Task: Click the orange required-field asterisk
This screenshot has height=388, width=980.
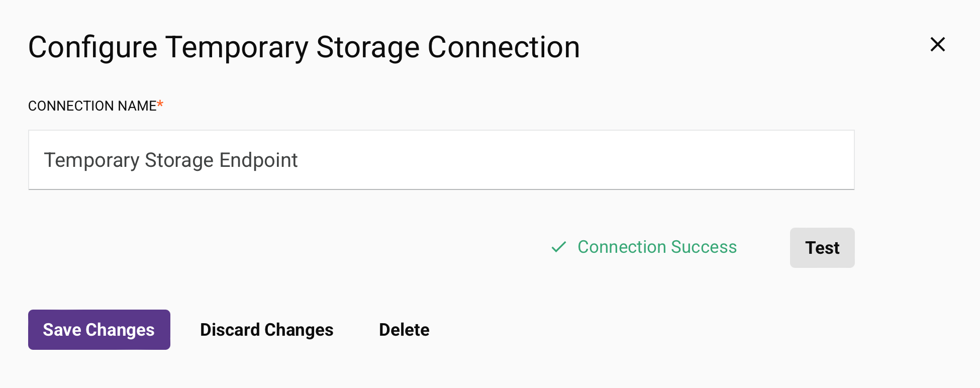Action: pos(160,104)
